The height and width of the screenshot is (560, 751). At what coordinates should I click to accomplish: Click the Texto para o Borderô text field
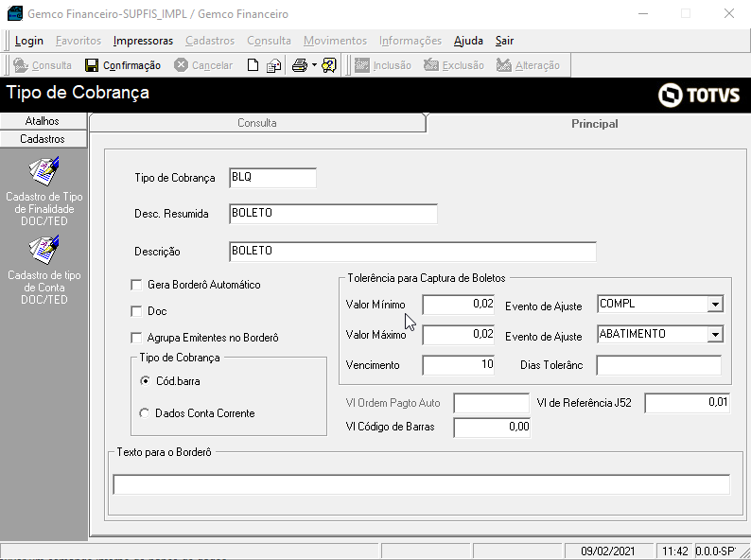[x=422, y=484]
